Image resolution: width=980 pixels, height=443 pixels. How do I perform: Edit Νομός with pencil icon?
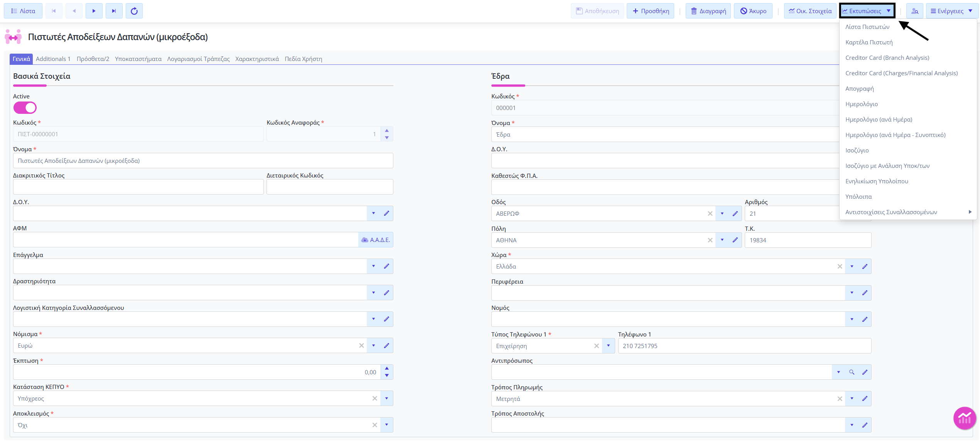pos(865,319)
